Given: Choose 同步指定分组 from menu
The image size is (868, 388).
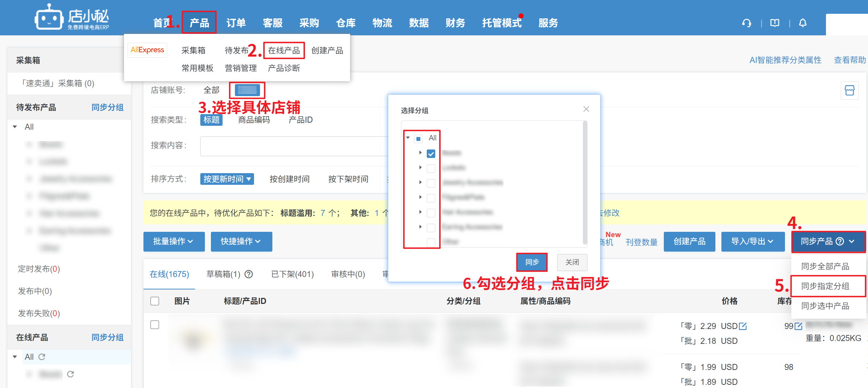Looking at the screenshot, I should 825,286.
